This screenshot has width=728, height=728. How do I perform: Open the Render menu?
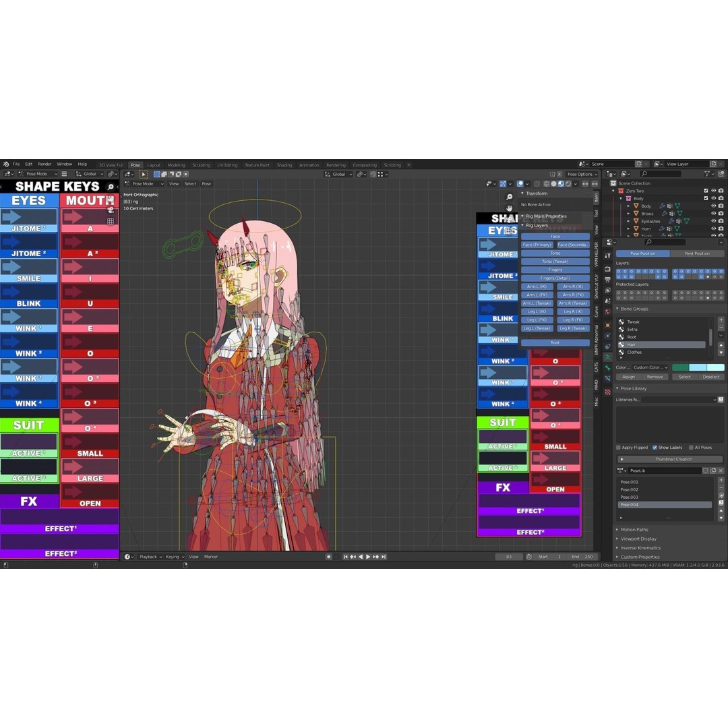pos(44,164)
